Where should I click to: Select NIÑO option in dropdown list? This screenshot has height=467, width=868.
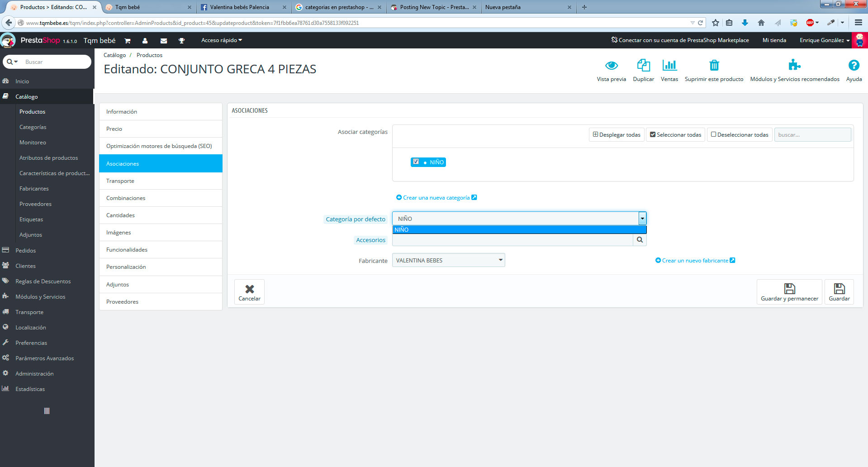point(519,230)
